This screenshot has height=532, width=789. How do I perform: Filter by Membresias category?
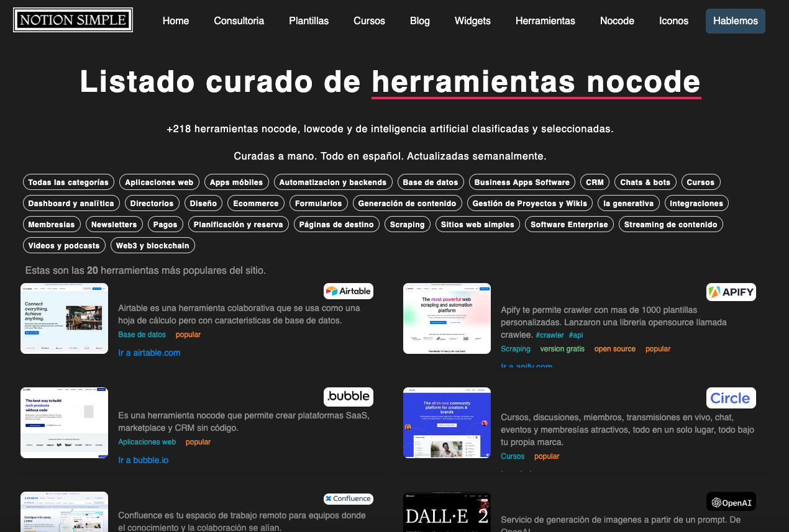click(x=52, y=224)
